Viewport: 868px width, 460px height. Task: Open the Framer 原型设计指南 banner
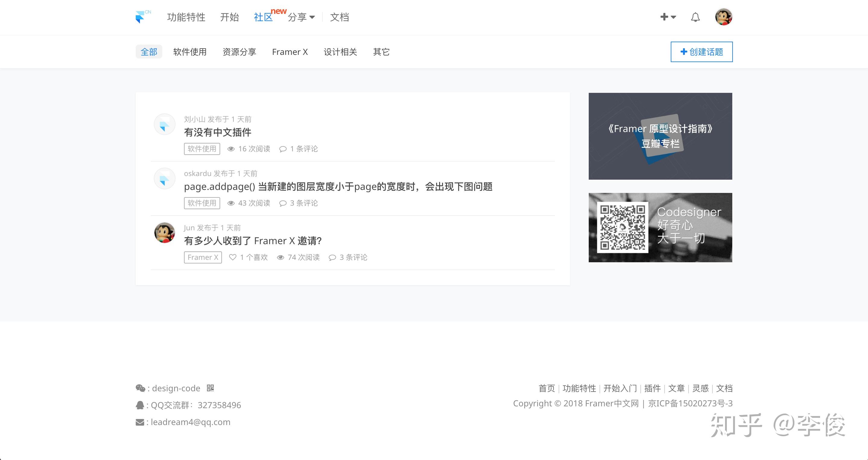point(660,136)
